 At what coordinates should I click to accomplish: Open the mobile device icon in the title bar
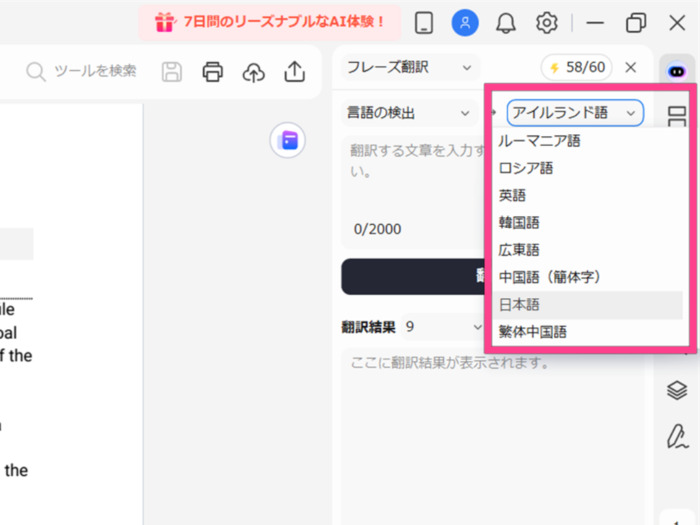click(424, 22)
